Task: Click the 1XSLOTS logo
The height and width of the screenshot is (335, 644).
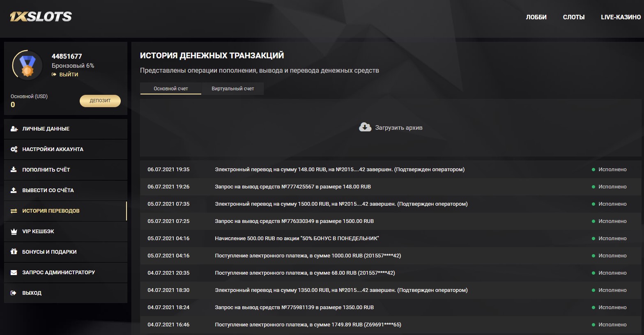Action: pos(41,17)
